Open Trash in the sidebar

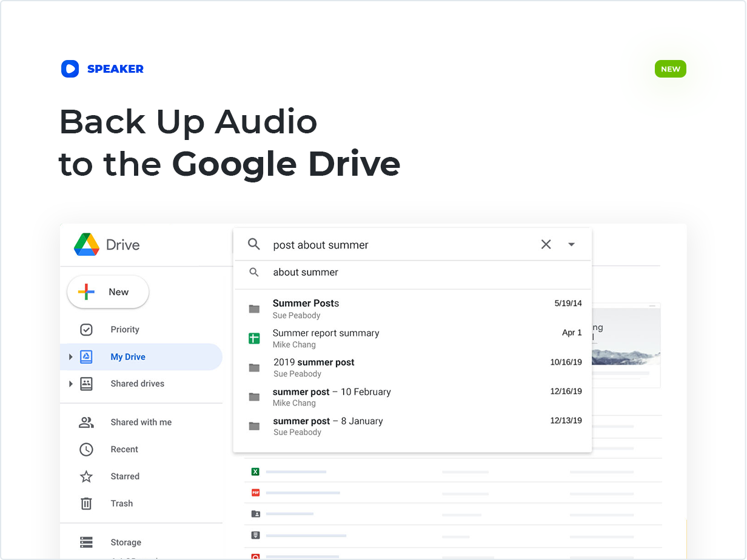[121, 503]
